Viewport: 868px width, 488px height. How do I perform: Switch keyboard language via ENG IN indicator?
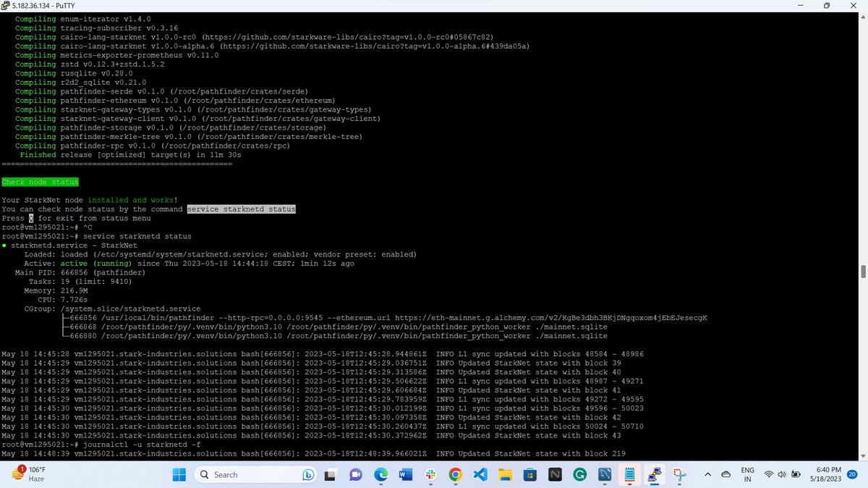[x=748, y=474]
